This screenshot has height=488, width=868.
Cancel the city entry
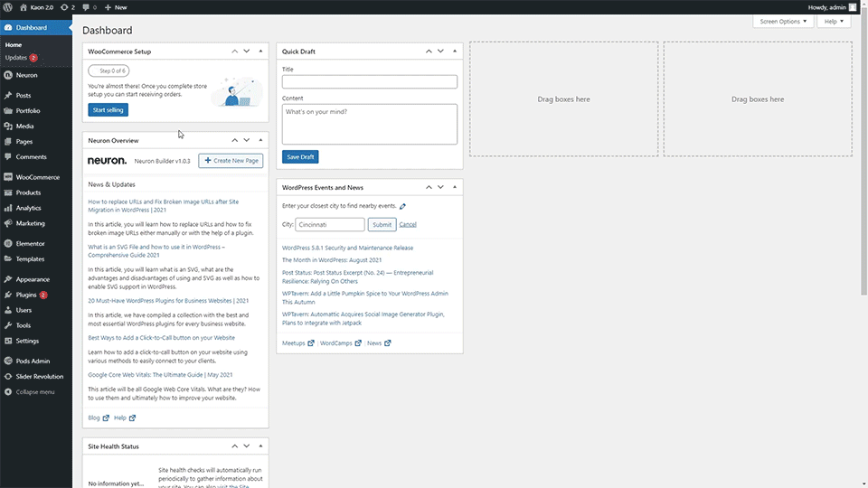click(408, 225)
